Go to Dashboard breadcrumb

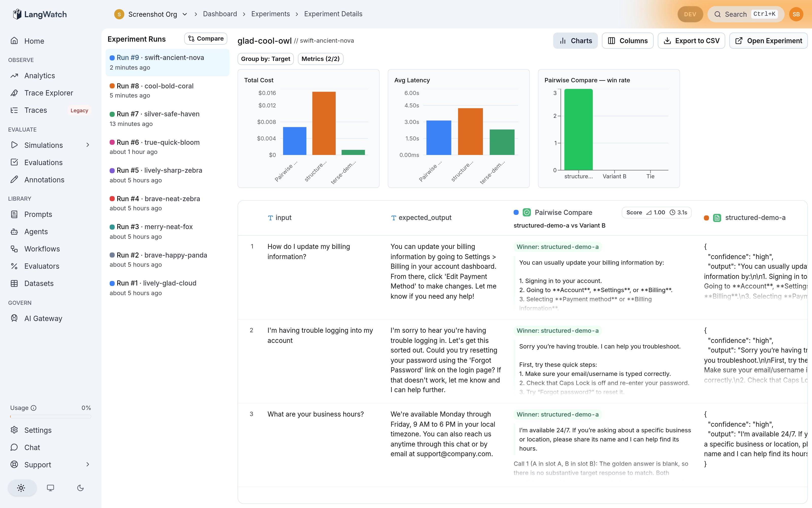(220, 14)
